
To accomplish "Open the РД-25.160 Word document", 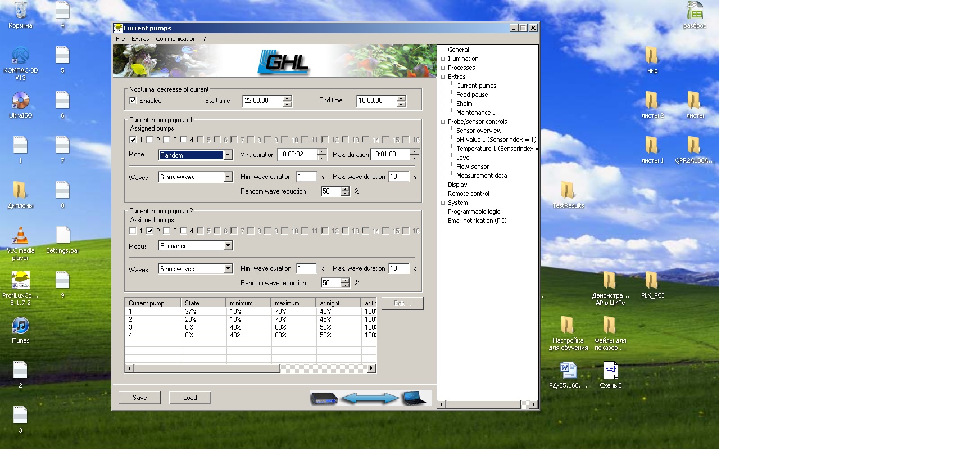I will pos(568,375).
